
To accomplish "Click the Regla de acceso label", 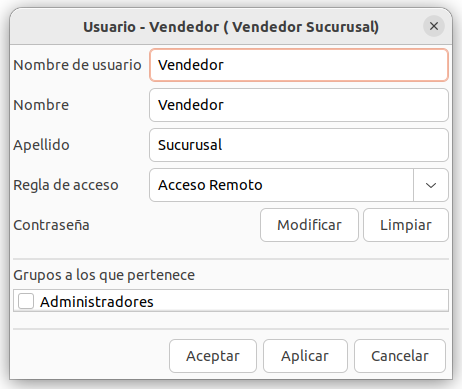I will (66, 185).
